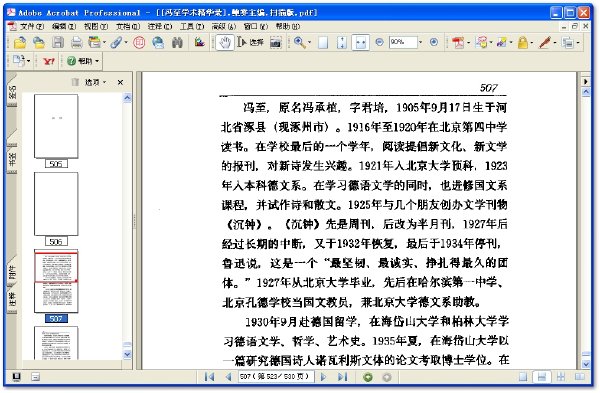The width and height of the screenshot is (600, 393).
Task: Switch to the Attachments (附件) side tab
Action: point(12,271)
